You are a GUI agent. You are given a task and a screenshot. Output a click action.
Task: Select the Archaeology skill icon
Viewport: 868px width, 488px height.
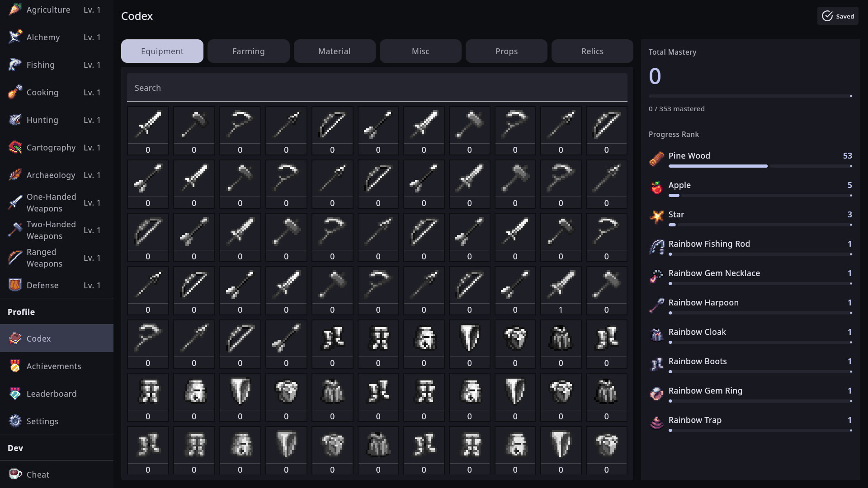point(15,175)
